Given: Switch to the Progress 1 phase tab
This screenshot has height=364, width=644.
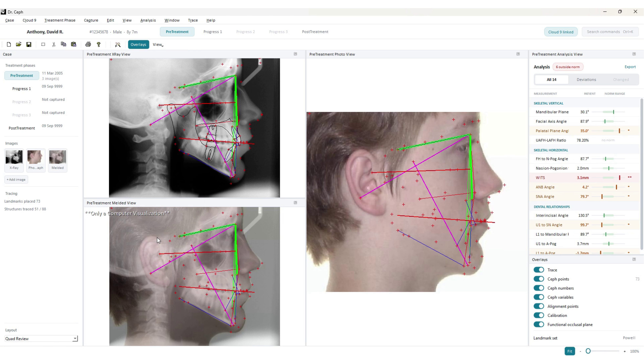Looking at the screenshot, I should [x=212, y=32].
